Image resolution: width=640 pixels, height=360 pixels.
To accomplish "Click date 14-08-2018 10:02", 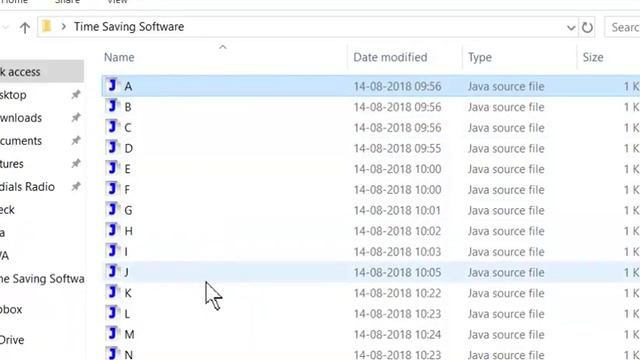I will pyautogui.click(x=397, y=231).
